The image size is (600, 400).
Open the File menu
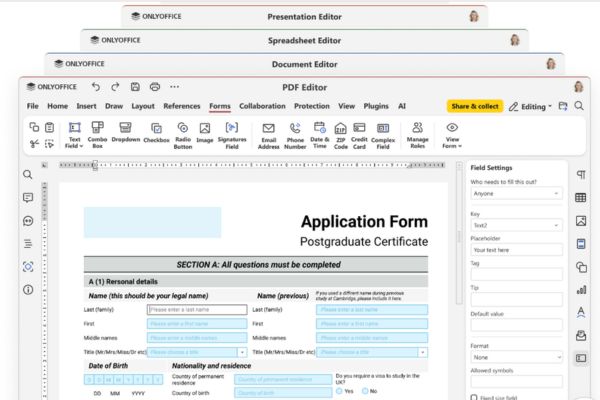(33, 106)
